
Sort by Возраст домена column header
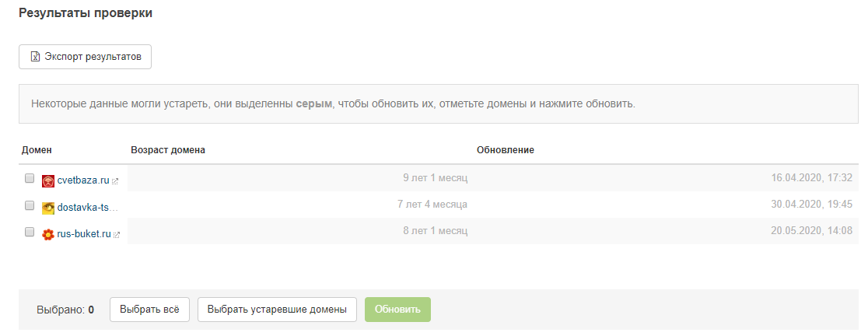(167, 149)
